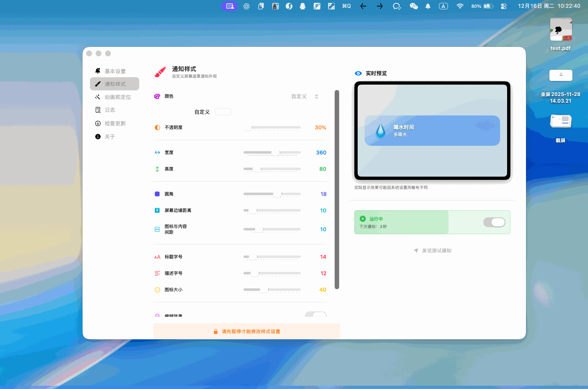
Task: Click the settings pane vertical scrollbar
Action: tap(337, 189)
